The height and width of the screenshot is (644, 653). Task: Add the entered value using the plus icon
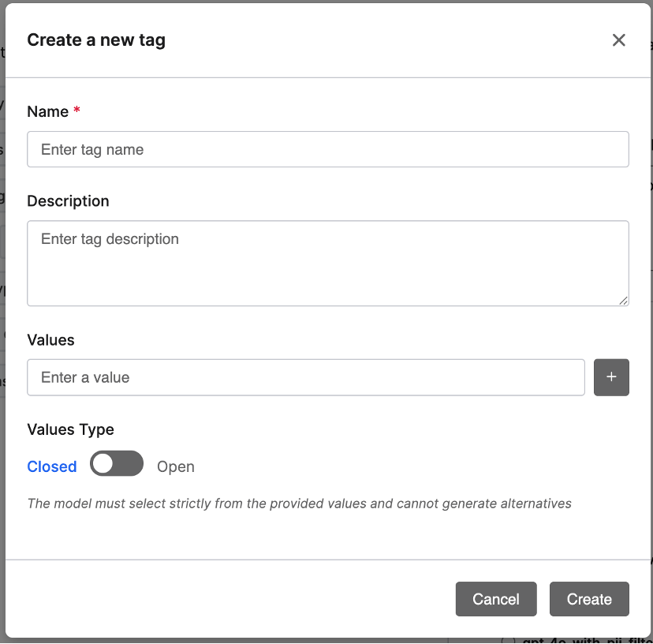click(x=611, y=377)
